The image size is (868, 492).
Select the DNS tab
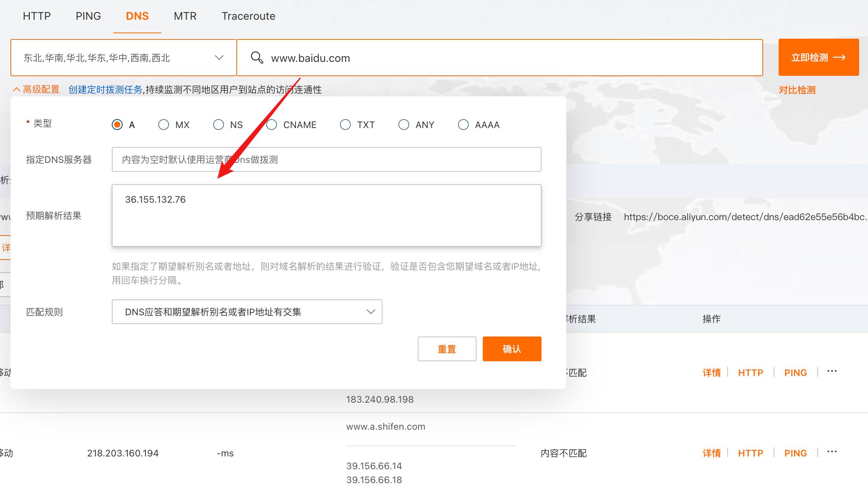tap(137, 16)
